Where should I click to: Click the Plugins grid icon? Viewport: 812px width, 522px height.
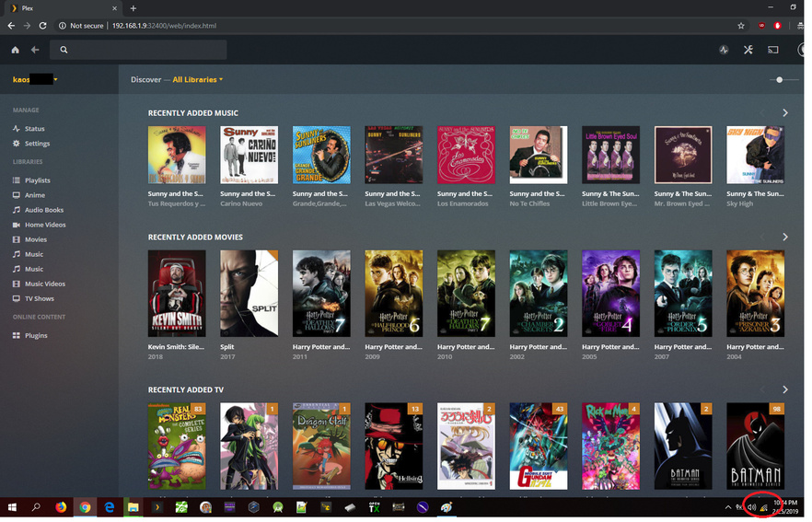tap(16, 335)
